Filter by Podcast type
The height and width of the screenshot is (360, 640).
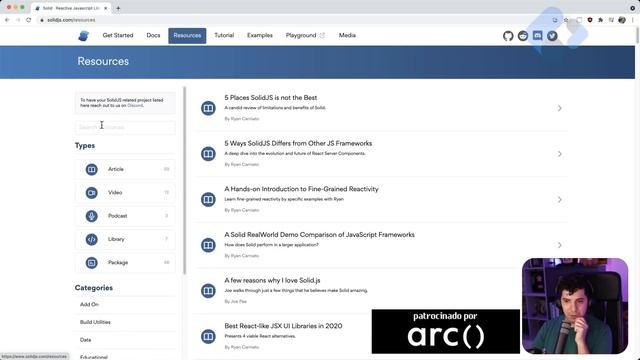125,216
